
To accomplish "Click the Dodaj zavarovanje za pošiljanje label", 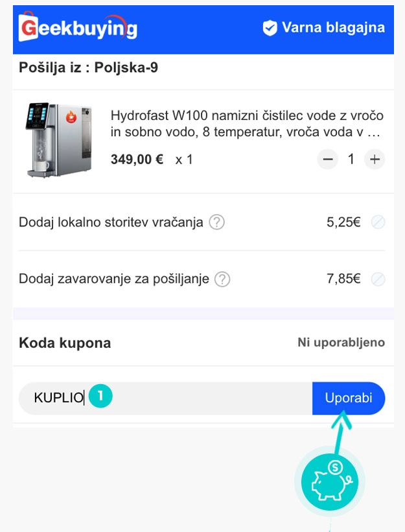I will (114, 280).
